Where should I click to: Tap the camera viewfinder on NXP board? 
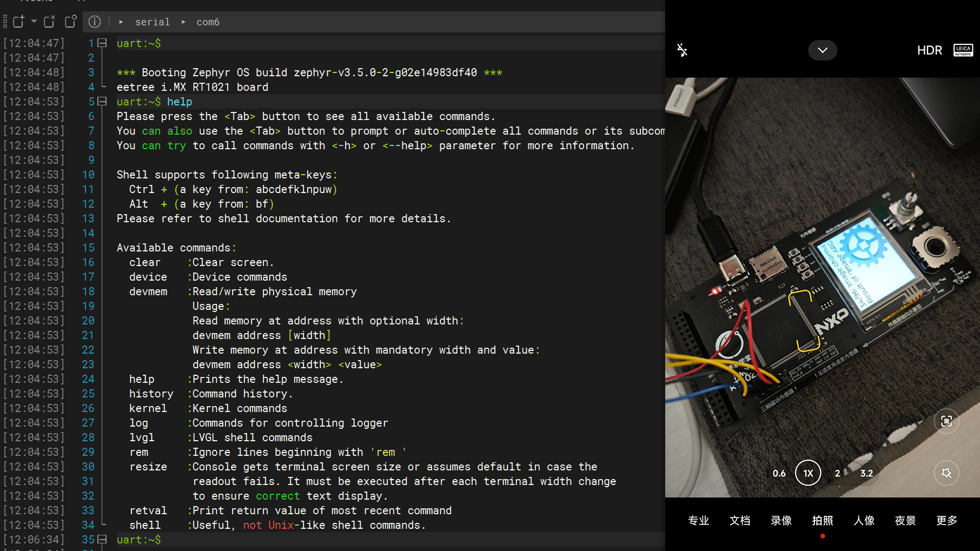822,287
